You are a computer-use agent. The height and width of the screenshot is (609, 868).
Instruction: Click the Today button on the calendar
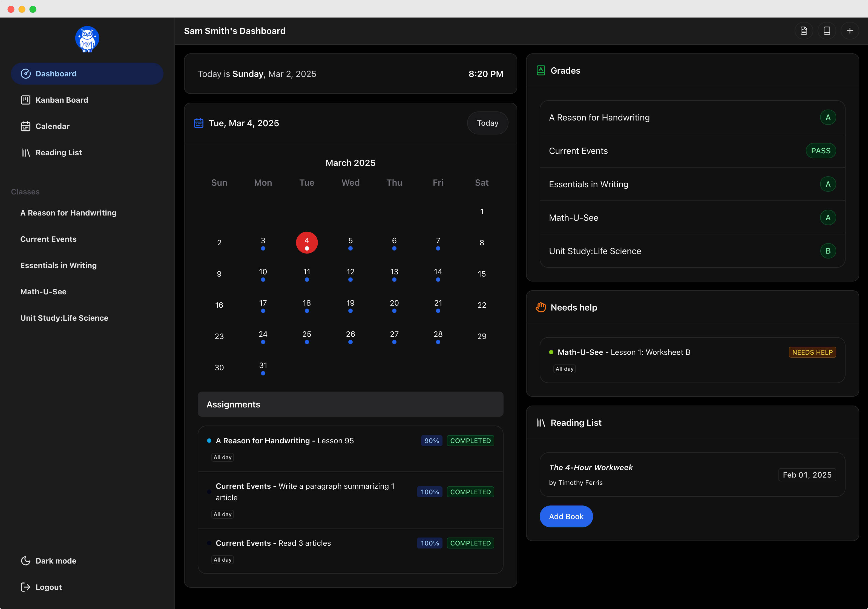(x=487, y=123)
